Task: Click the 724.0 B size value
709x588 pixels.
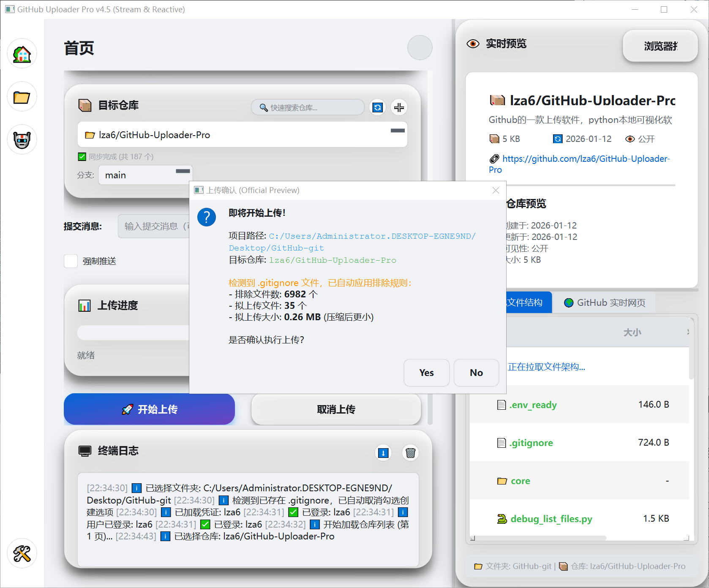Action: (x=654, y=443)
